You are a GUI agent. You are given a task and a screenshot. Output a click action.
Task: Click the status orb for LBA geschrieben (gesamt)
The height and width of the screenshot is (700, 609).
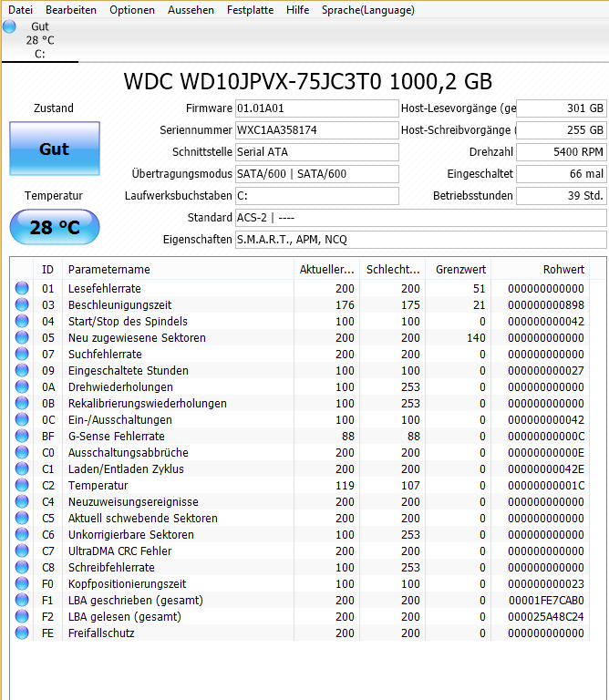point(22,600)
